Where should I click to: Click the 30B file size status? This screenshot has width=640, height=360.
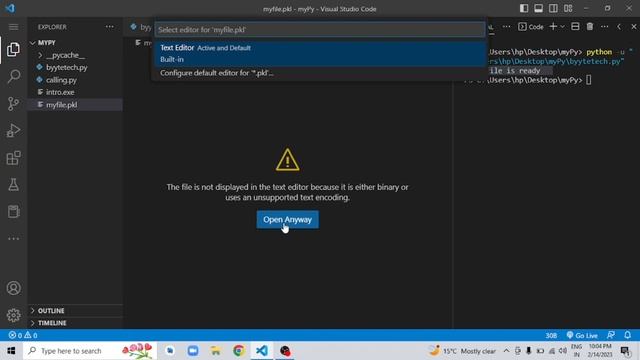click(551, 335)
